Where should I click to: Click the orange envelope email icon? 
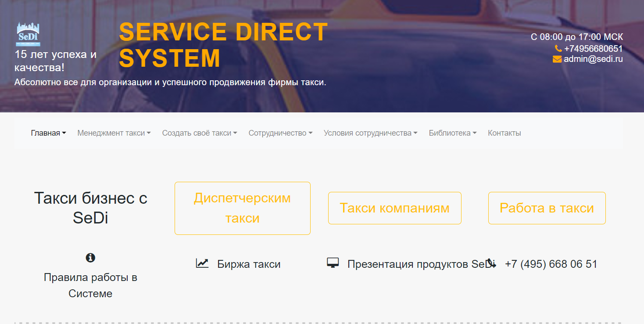pos(557,59)
